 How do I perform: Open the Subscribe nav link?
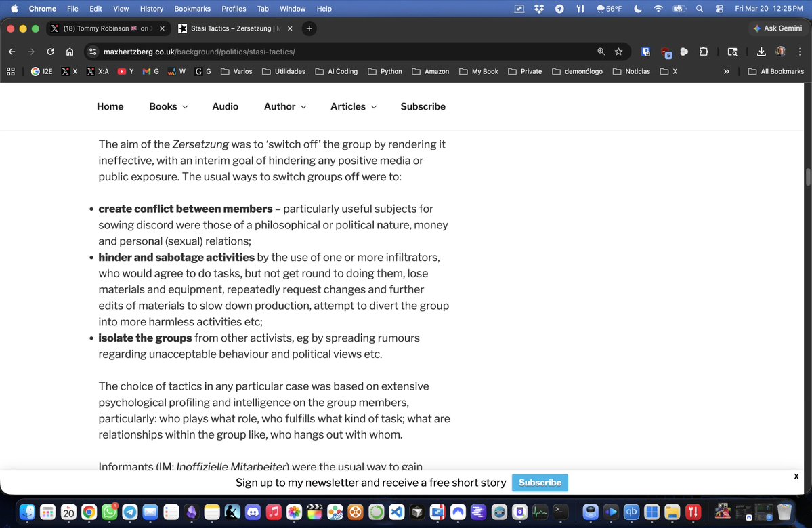(x=423, y=106)
